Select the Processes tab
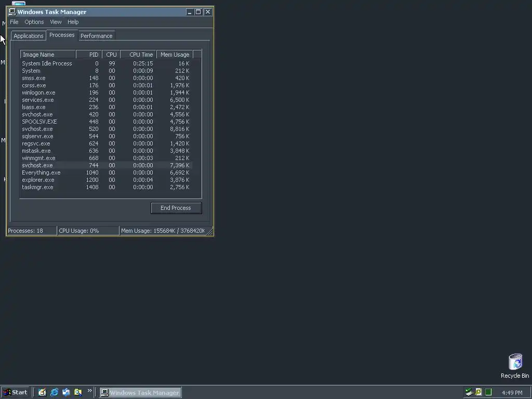 tap(62, 35)
